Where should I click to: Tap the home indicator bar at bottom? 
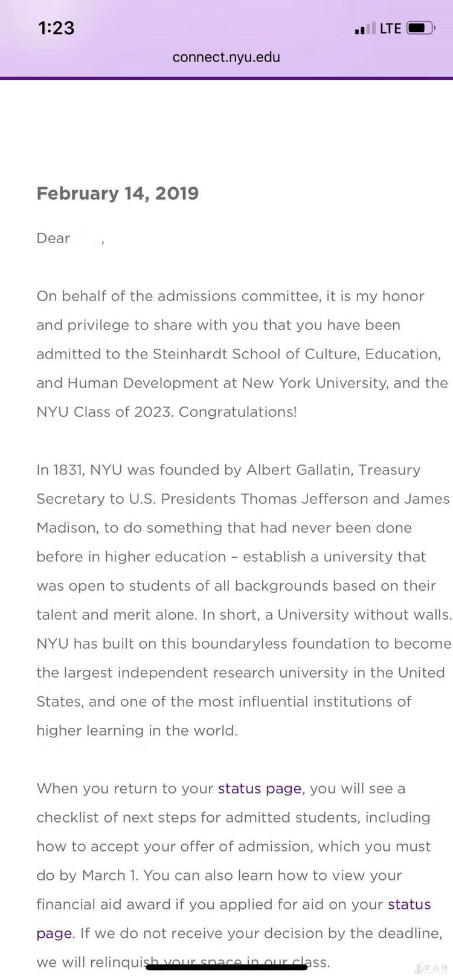226,967
